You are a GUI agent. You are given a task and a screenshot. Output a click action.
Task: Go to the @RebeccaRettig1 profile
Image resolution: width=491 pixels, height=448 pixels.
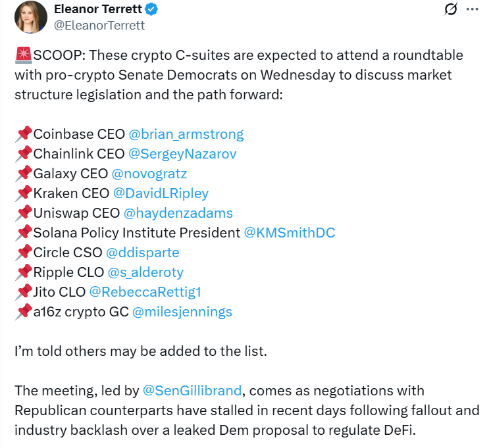click(145, 292)
